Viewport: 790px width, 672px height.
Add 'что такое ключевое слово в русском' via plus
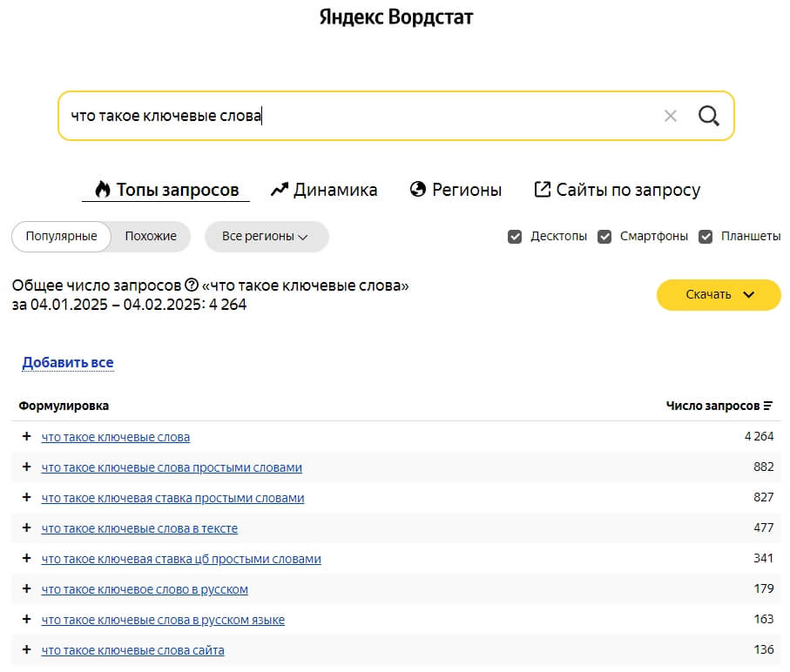(x=27, y=589)
